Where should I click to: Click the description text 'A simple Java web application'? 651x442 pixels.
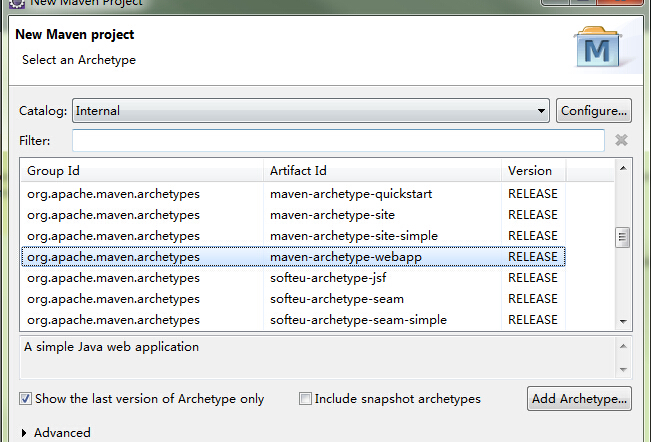[111, 347]
